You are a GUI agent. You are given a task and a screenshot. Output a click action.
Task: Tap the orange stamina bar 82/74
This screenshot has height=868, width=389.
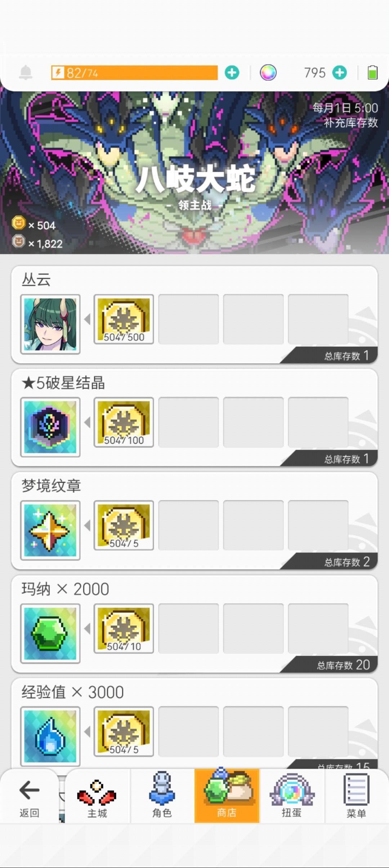click(x=134, y=73)
